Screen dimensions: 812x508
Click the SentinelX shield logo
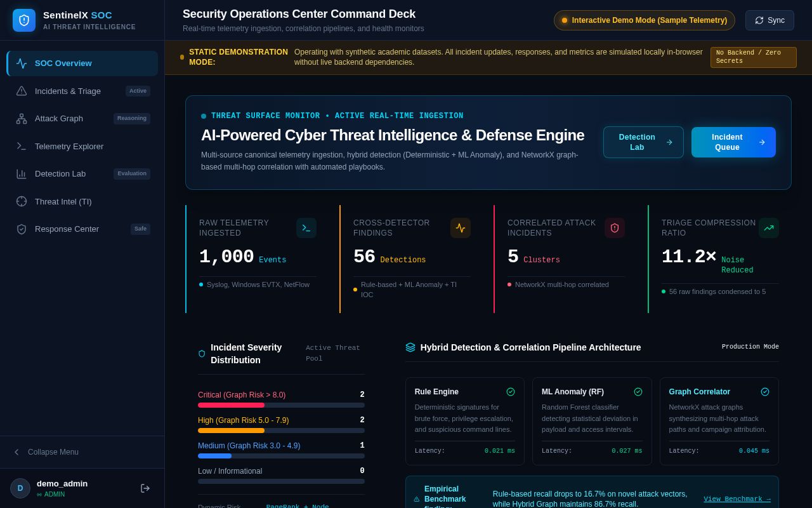pos(24,20)
